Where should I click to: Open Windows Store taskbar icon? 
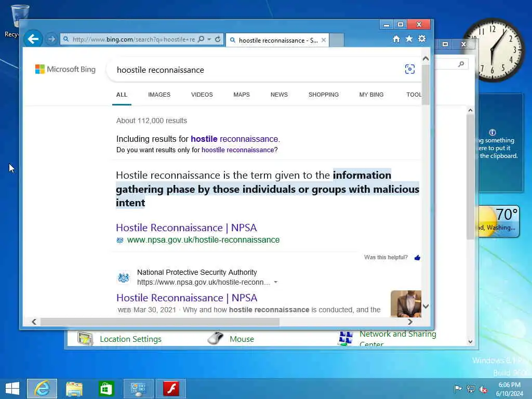click(x=106, y=389)
